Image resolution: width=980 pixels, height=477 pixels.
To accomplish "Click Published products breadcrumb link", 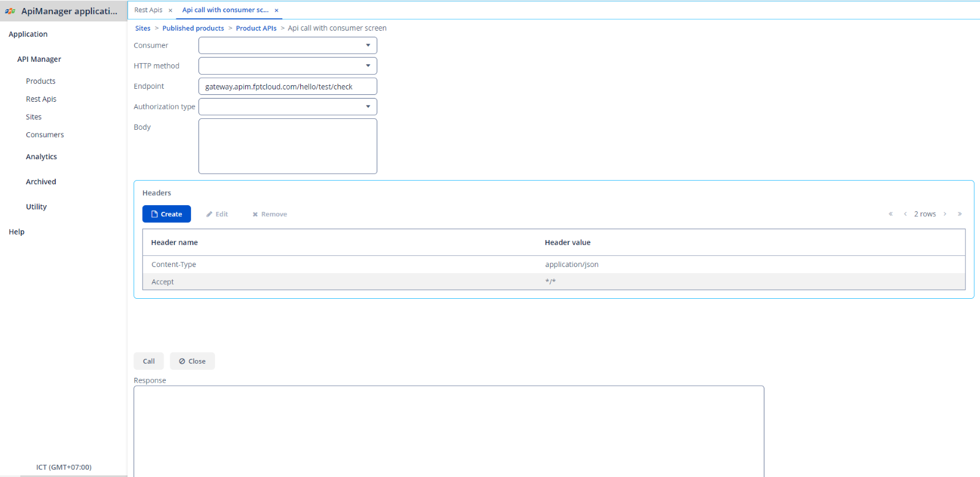I will [193, 28].
